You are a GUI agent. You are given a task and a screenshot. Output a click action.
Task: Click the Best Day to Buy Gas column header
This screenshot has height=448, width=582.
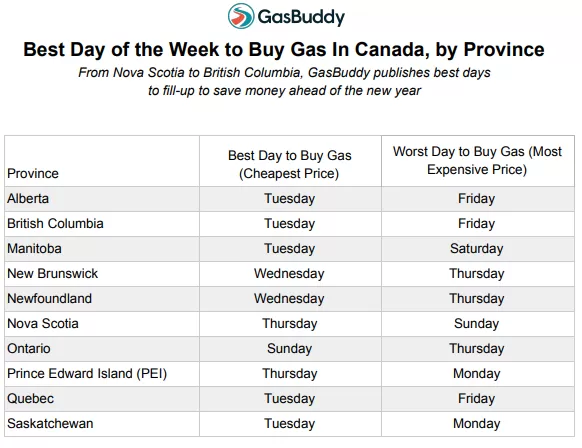click(290, 161)
